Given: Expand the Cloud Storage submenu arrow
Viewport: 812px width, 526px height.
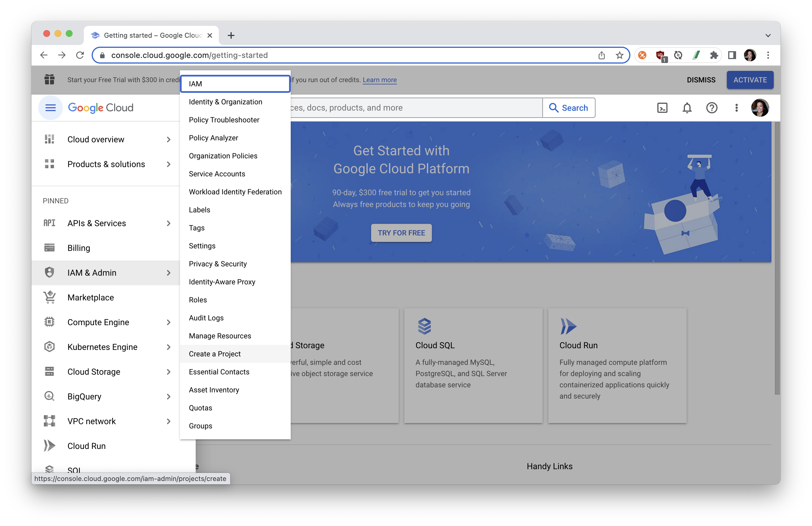Looking at the screenshot, I should (168, 372).
